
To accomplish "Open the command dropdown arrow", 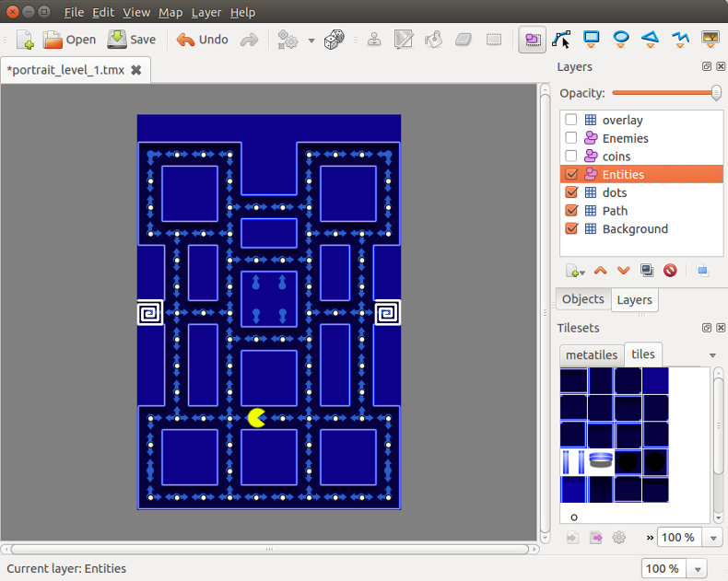I will click(311, 41).
